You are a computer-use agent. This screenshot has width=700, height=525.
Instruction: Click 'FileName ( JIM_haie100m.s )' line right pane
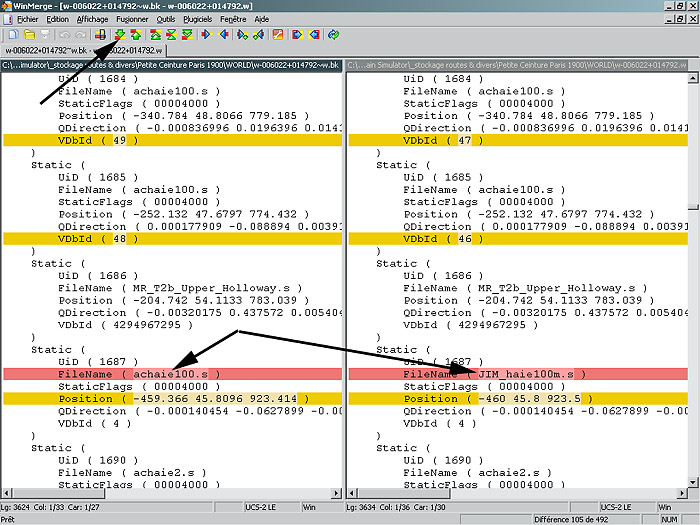pos(518,374)
